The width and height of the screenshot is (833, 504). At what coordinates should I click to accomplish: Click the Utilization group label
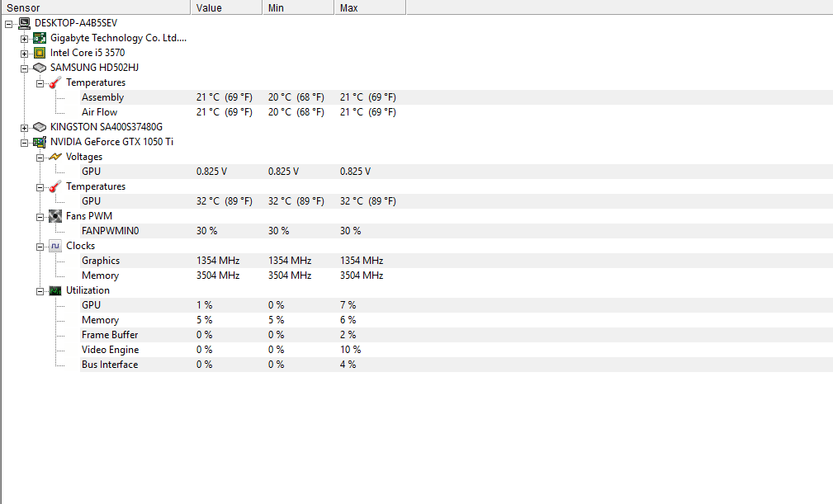point(88,290)
